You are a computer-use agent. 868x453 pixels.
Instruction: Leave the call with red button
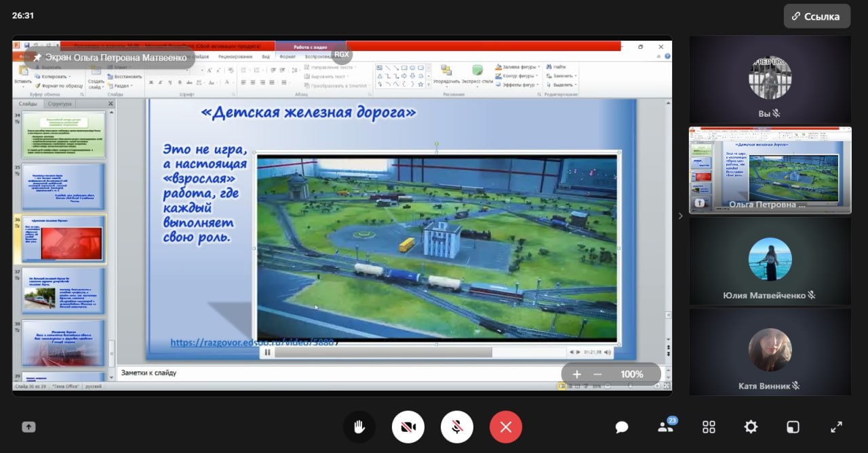pyautogui.click(x=506, y=427)
